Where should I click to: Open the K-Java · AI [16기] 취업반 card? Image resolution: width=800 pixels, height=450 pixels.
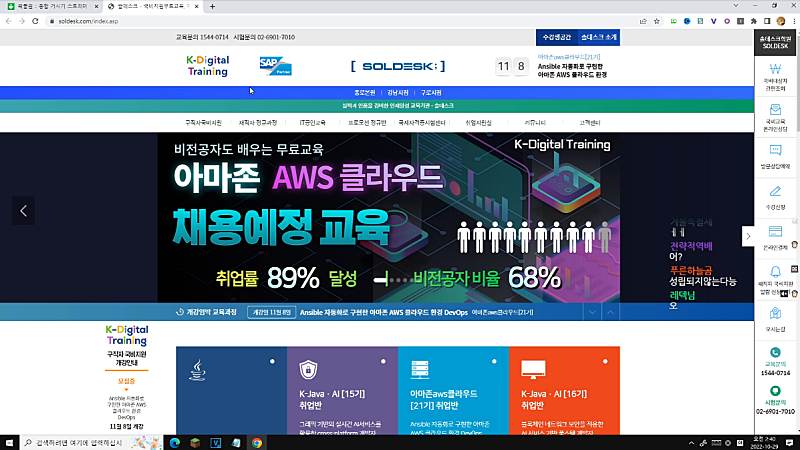point(564,391)
